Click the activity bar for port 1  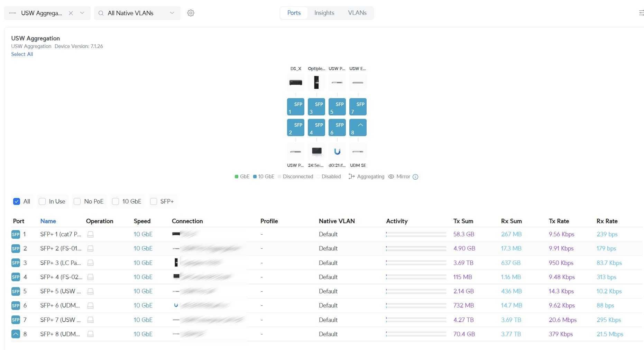(416, 234)
